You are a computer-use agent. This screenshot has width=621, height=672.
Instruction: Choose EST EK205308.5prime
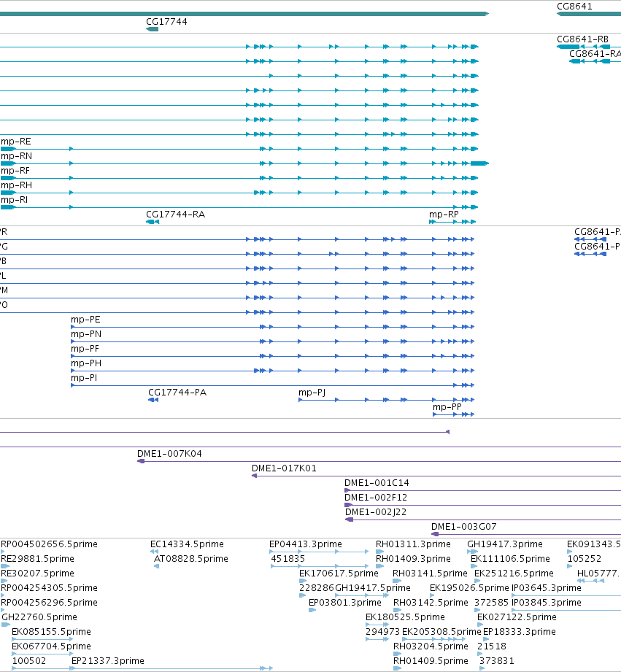[441, 632]
